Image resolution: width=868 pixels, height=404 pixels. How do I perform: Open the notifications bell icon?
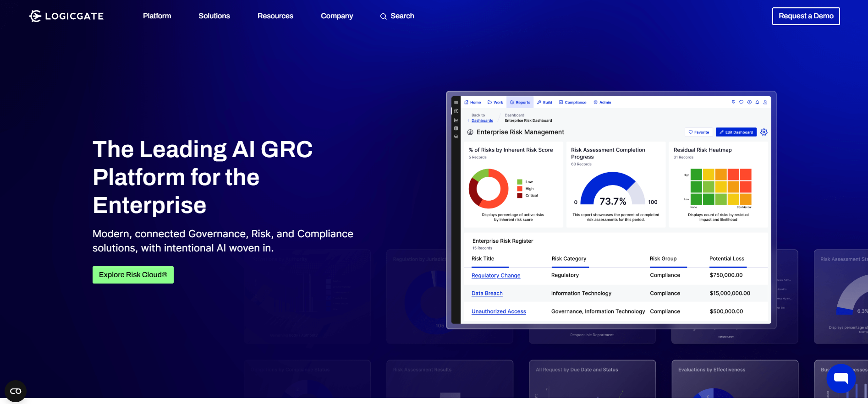pos(757,102)
